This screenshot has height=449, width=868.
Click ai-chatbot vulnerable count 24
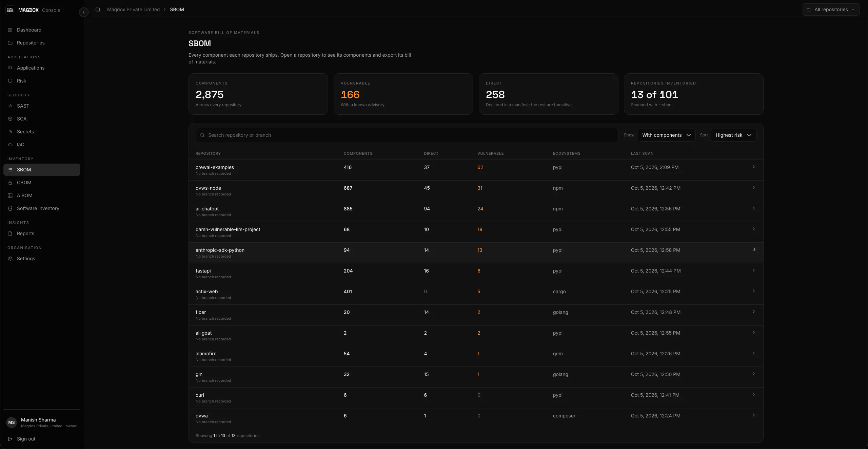[480, 209]
